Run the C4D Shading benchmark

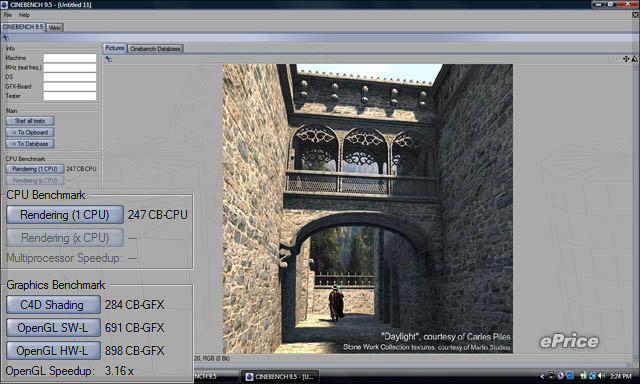(53, 305)
